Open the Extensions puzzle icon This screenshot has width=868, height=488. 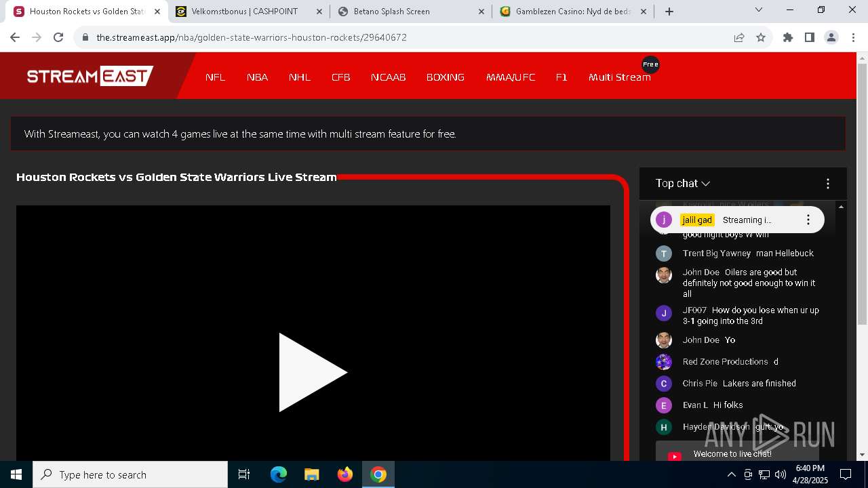pyautogui.click(x=788, y=37)
